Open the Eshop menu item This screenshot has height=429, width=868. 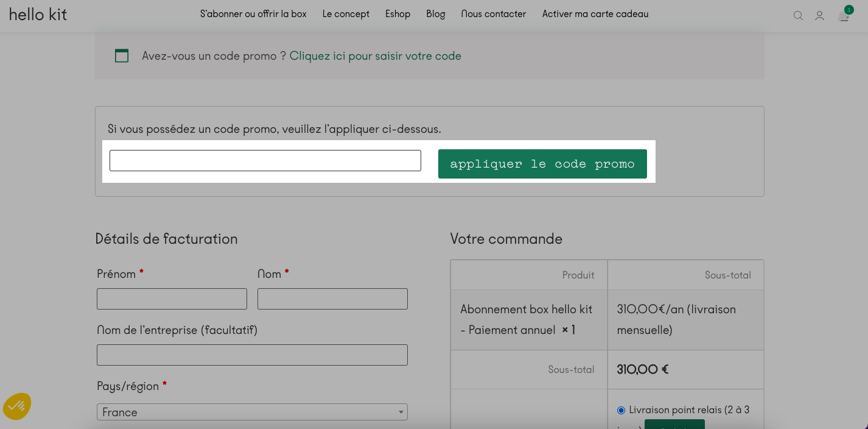pos(397,14)
